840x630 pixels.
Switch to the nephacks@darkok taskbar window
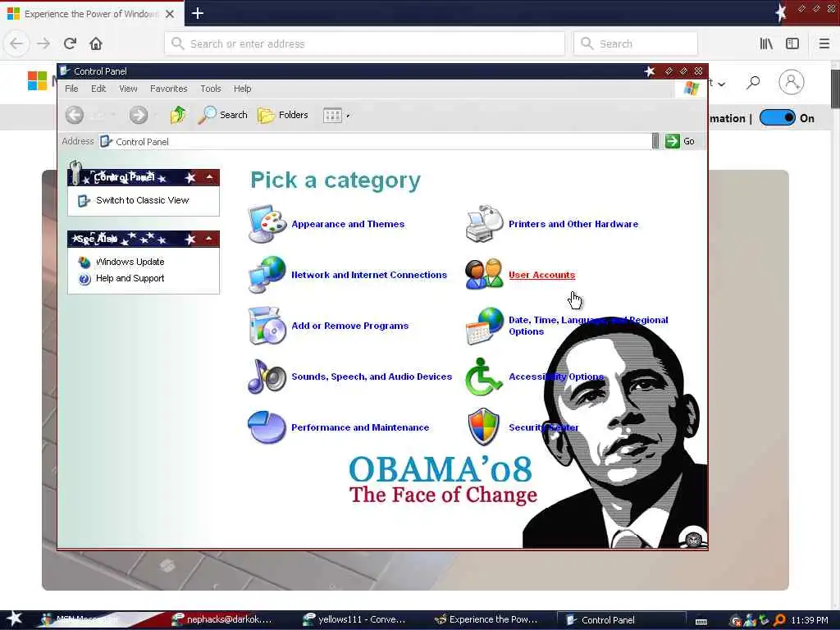click(221, 619)
